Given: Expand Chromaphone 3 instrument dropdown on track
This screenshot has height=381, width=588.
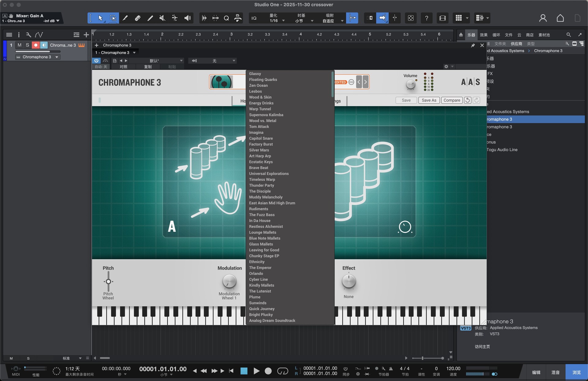Looking at the screenshot, I should pos(57,57).
